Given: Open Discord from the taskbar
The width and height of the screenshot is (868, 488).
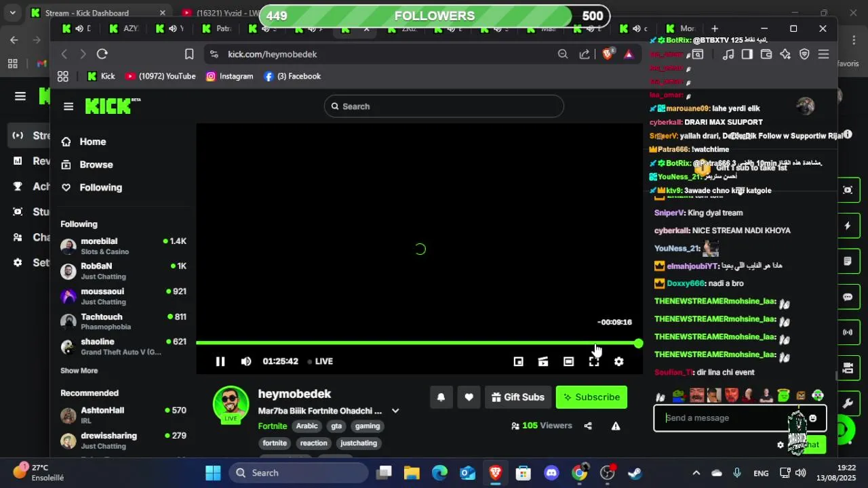Looking at the screenshot, I should tap(551, 473).
